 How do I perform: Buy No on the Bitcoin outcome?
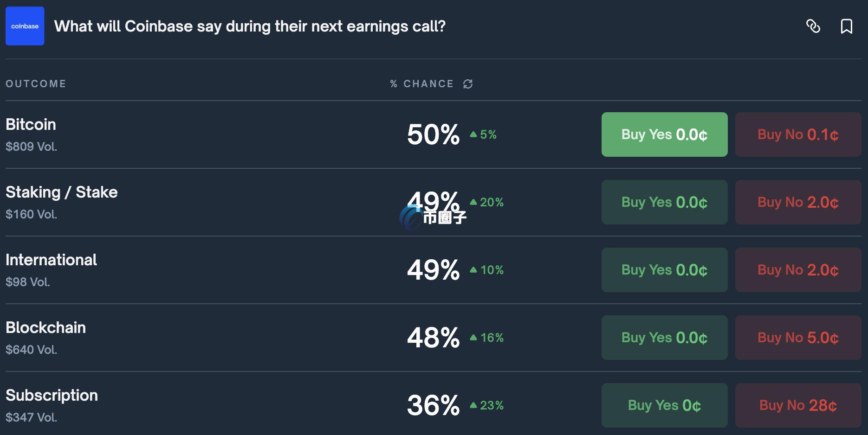(x=797, y=134)
